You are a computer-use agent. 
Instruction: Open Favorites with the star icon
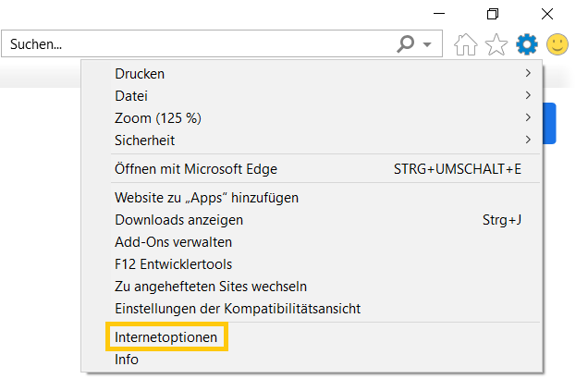496,44
